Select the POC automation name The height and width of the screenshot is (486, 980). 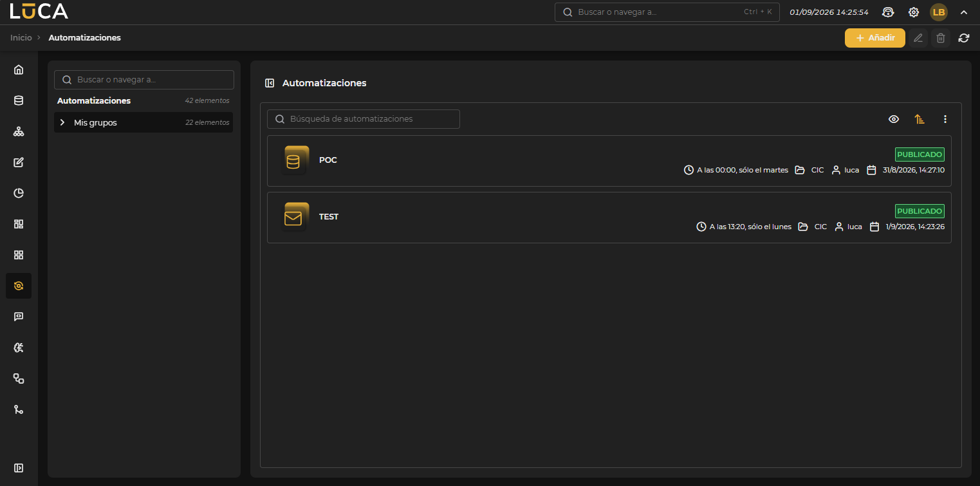[x=328, y=160]
